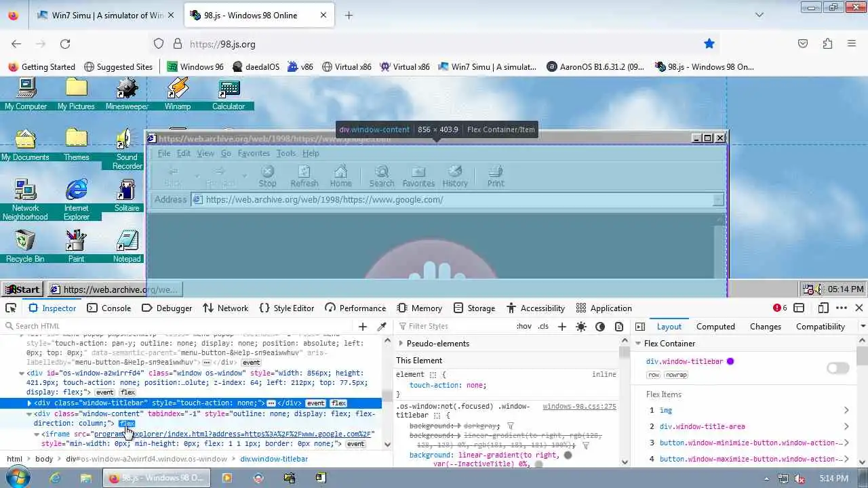Image resolution: width=868 pixels, height=488 pixels.
Task: Toggle the sidebar pane collapse icon
Action: pyautogui.click(x=640, y=327)
